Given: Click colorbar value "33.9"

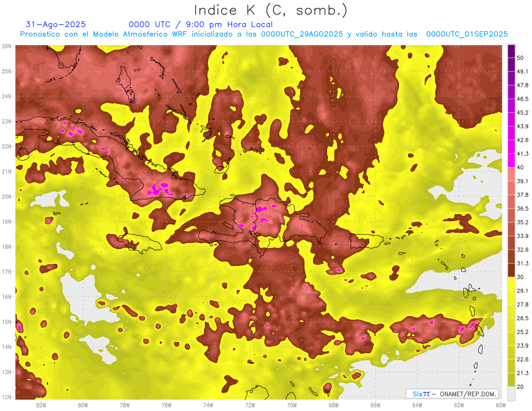Looking at the screenshot, I should (523, 236).
